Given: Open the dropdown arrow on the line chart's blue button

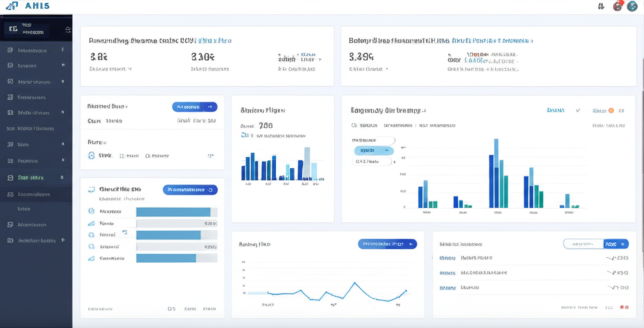Looking at the screenshot, I should tap(412, 244).
